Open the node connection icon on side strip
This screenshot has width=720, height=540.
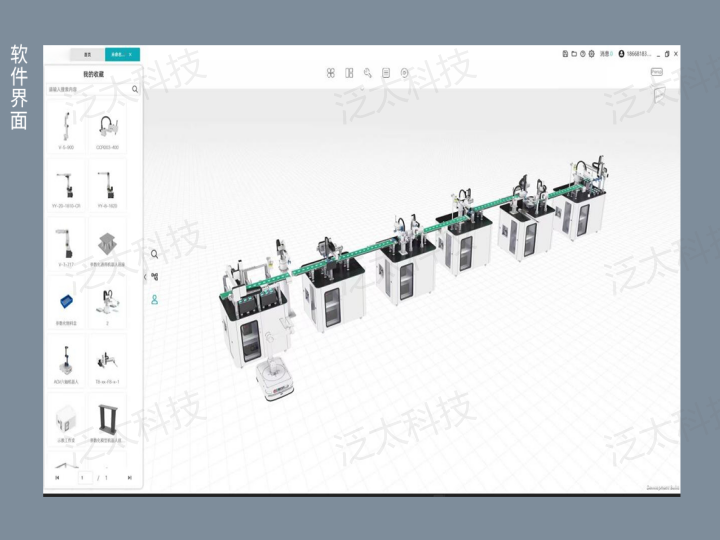[155, 276]
